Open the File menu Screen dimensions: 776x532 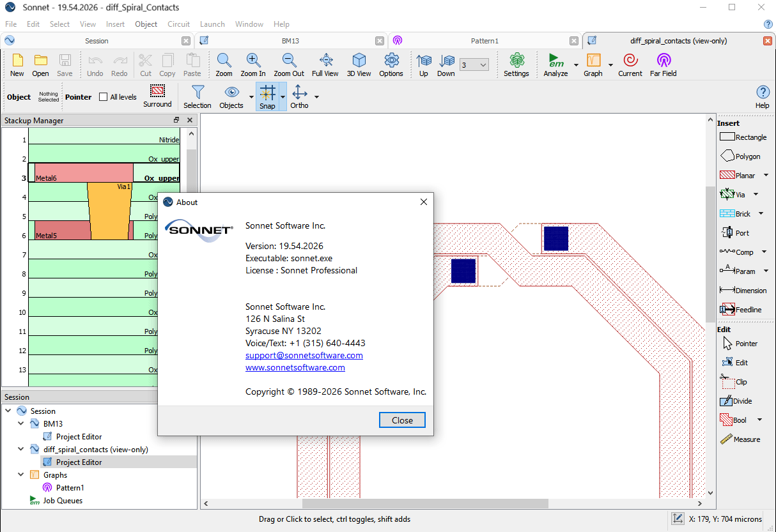click(11, 24)
